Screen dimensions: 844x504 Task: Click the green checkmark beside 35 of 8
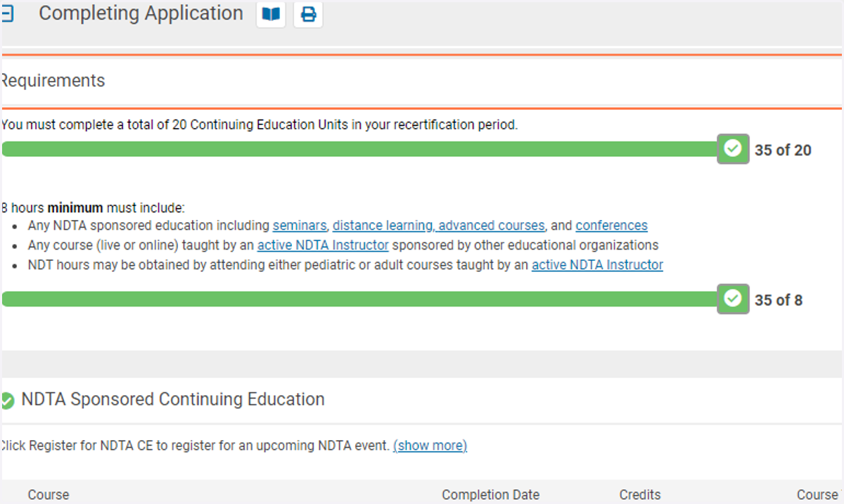pyautogui.click(x=733, y=299)
